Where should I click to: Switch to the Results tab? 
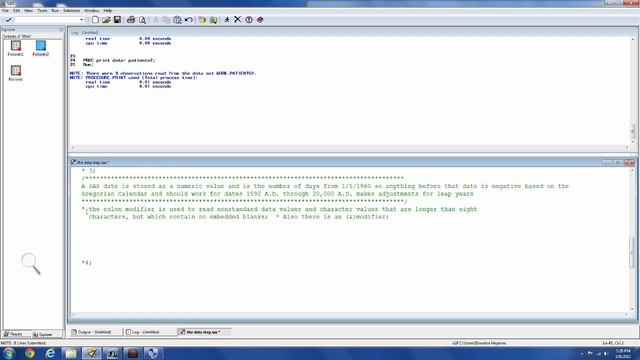point(13,334)
